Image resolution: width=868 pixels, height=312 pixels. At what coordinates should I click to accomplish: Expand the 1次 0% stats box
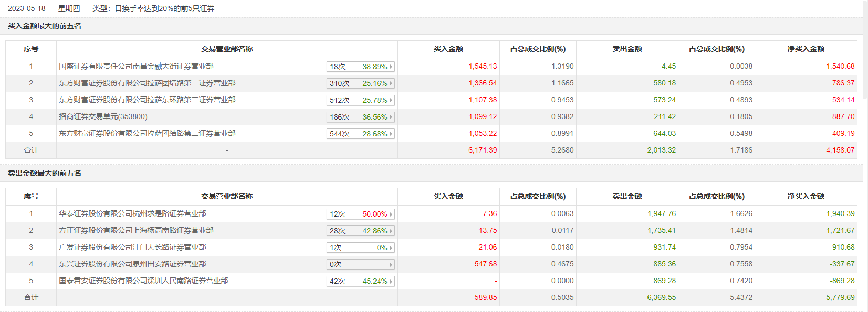[x=360, y=248]
